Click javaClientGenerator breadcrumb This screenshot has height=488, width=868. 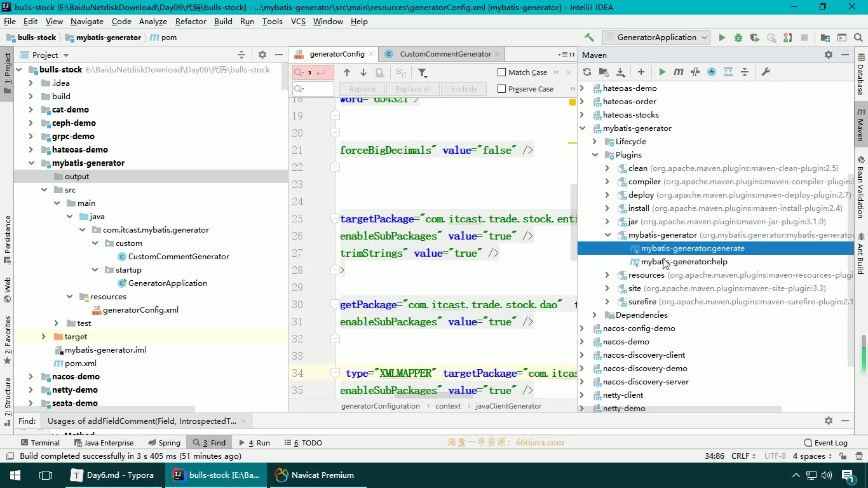508,406
